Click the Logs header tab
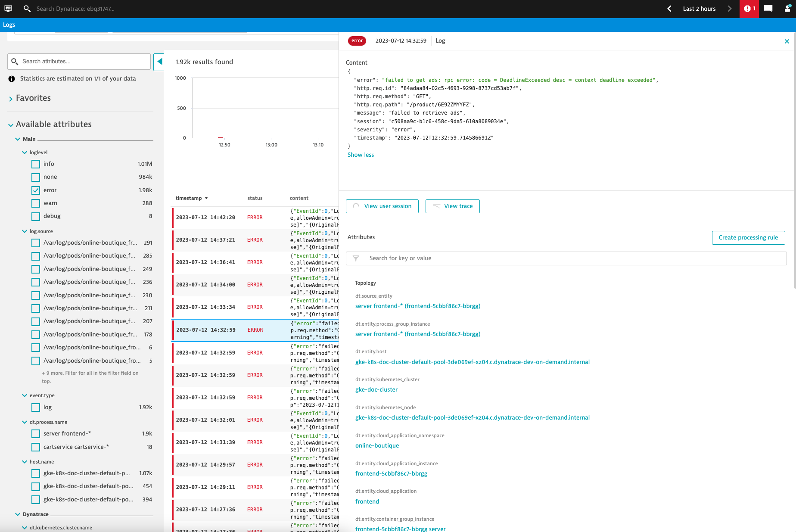 (9, 25)
